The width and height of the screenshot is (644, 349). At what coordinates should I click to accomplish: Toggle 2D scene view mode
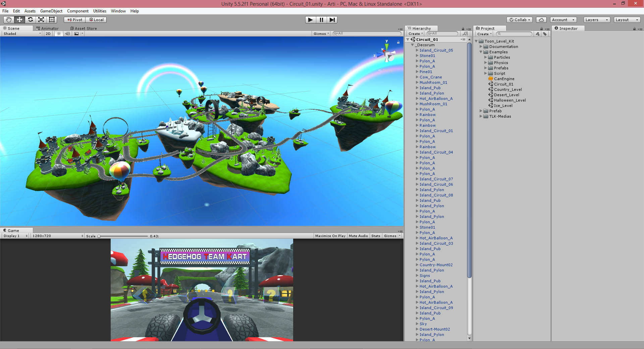pos(48,34)
